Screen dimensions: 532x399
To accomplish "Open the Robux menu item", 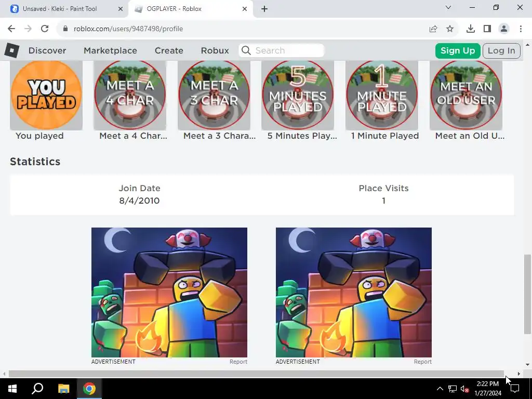I will coord(215,50).
